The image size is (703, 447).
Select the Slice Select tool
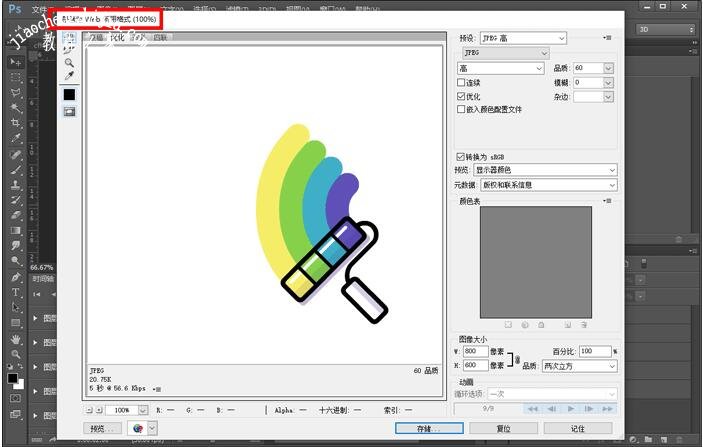(69, 49)
